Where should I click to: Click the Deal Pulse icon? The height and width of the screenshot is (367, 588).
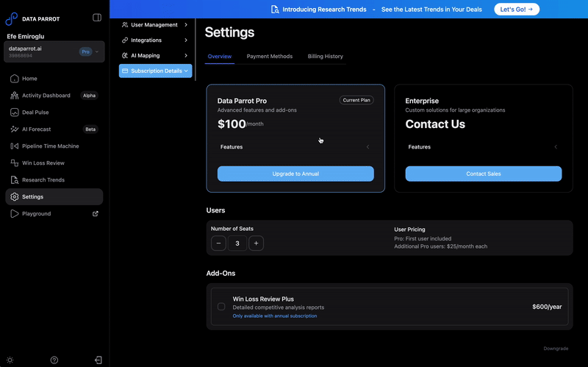tap(14, 113)
